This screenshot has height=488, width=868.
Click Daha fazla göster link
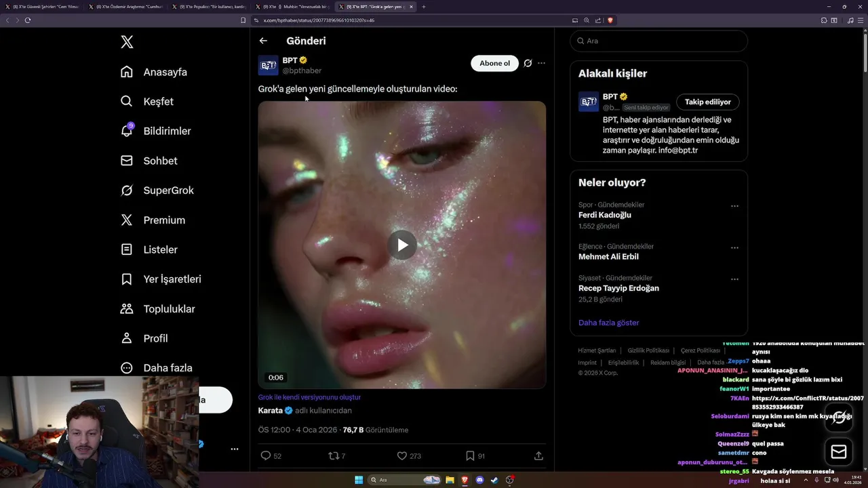coord(609,323)
